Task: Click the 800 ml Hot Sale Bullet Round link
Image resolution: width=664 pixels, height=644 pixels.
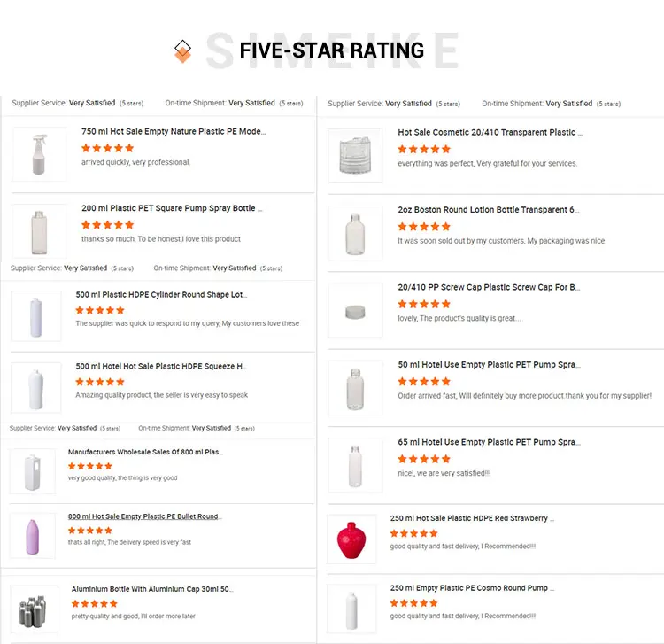Action: pyautogui.click(x=144, y=516)
